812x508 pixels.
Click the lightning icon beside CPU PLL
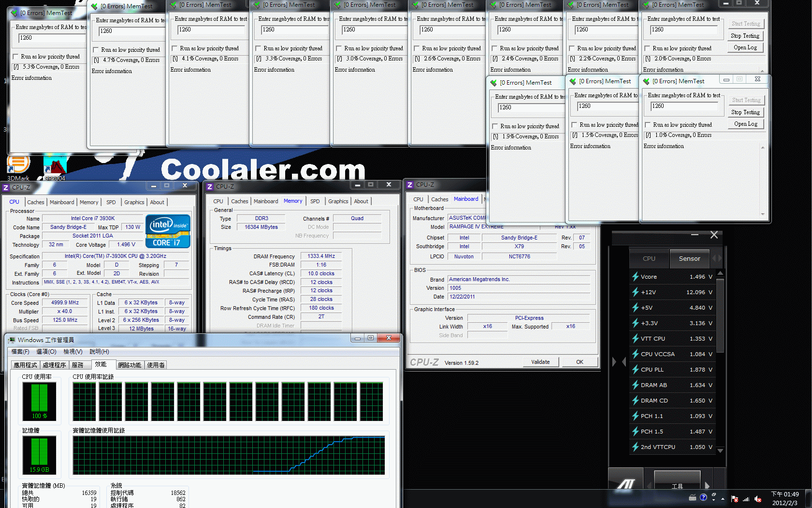click(636, 370)
